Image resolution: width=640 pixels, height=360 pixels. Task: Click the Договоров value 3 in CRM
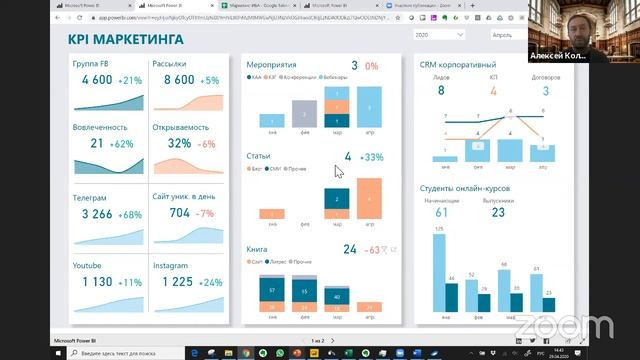click(546, 91)
